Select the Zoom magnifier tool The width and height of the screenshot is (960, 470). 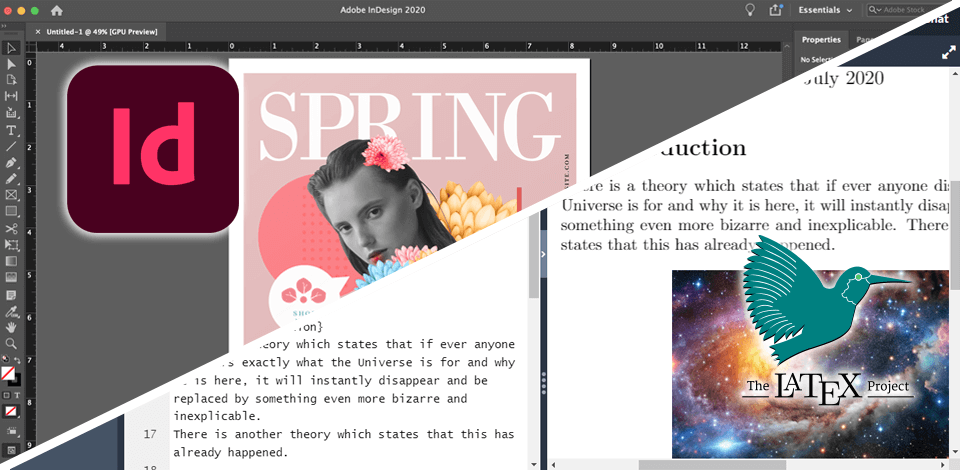point(11,343)
